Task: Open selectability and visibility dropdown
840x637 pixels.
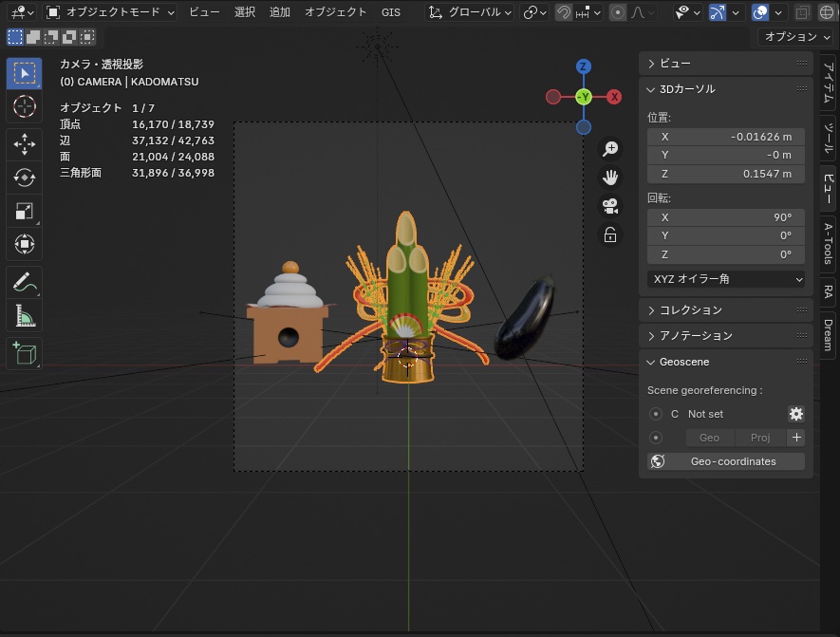Action: click(688, 12)
